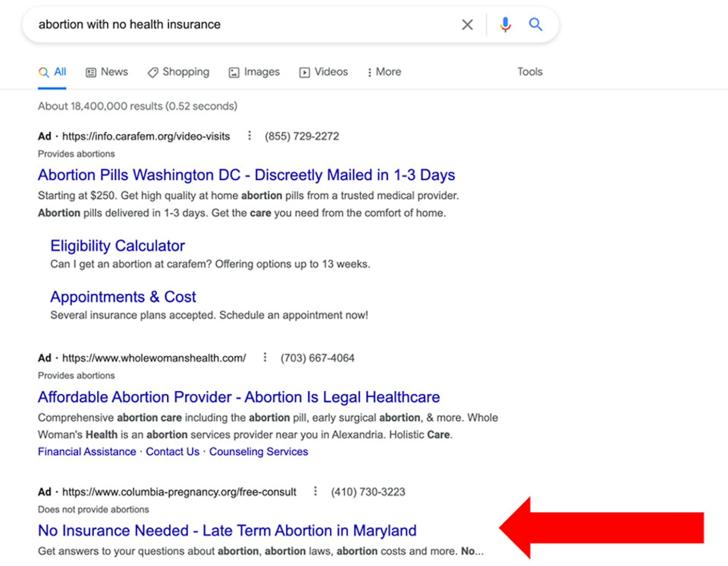
Task: Open the Abortion Pills Washington DC ad link
Action: pyautogui.click(x=246, y=175)
